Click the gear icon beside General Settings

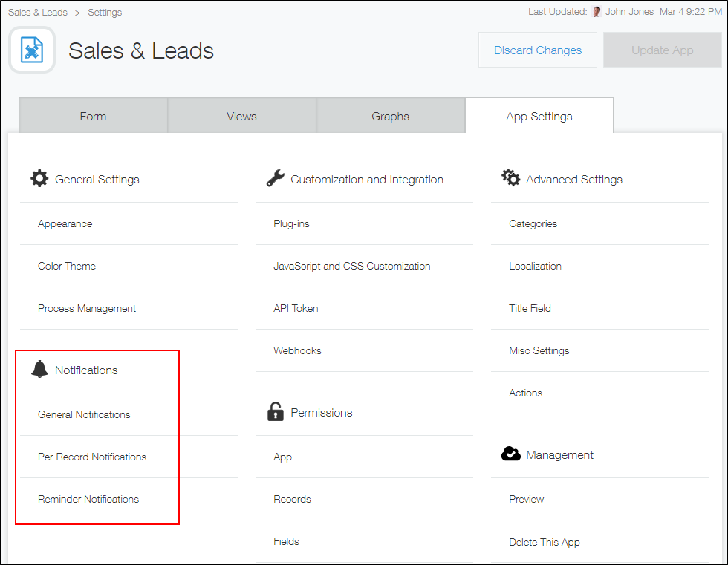click(39, 177)
